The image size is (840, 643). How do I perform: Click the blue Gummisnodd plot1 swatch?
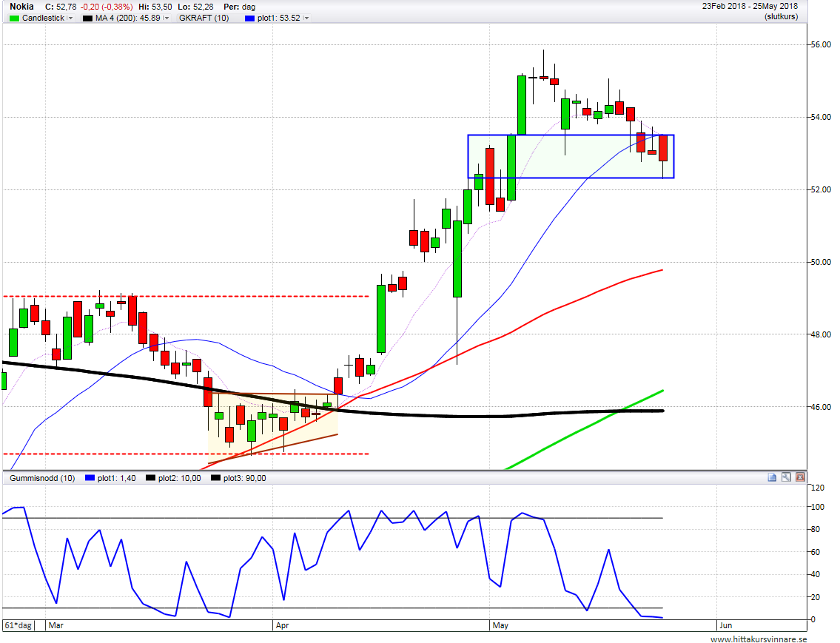[x=90, y=478]
